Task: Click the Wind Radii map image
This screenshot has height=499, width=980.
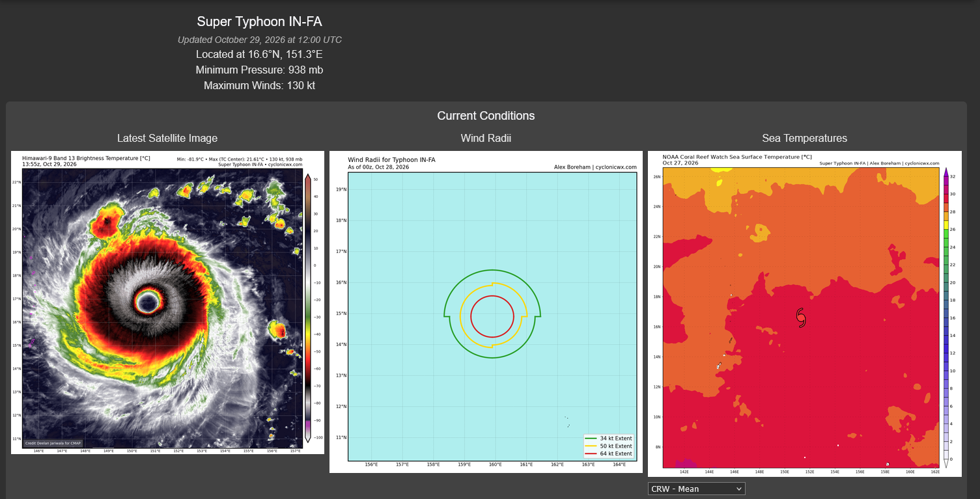Action: click(486, 312)
